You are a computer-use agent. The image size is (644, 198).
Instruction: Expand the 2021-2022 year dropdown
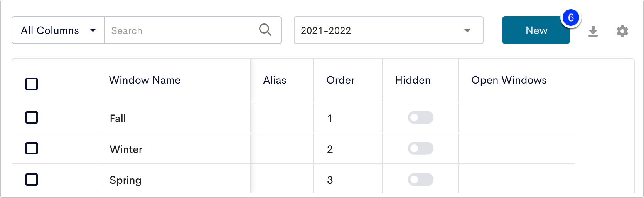[389, 30]
